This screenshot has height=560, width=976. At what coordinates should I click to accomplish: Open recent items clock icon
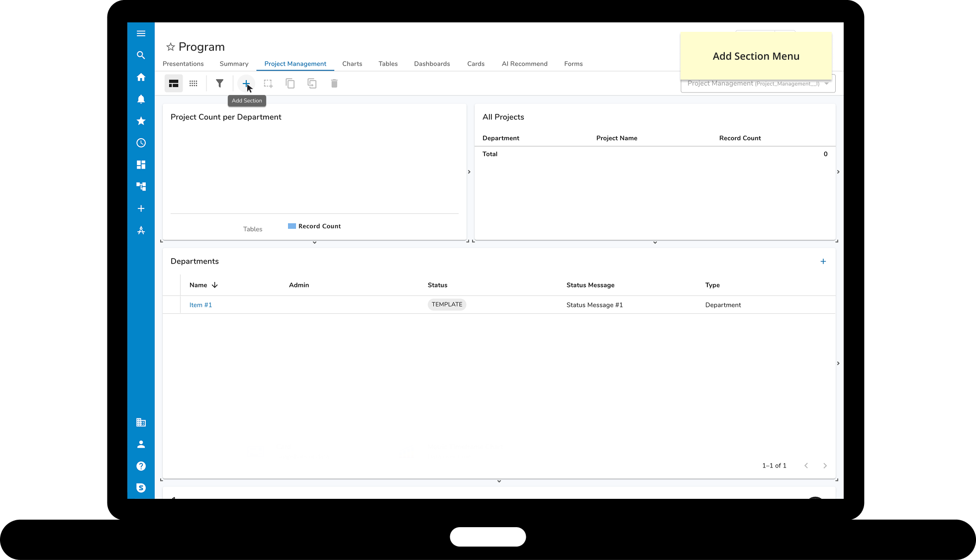pyautogui.click(x=141, y=143)
